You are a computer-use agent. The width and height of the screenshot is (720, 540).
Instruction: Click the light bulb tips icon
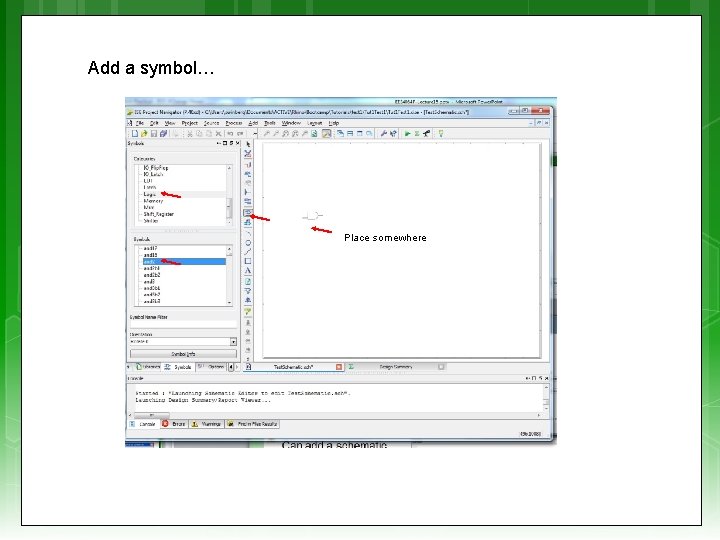(441, 134)
